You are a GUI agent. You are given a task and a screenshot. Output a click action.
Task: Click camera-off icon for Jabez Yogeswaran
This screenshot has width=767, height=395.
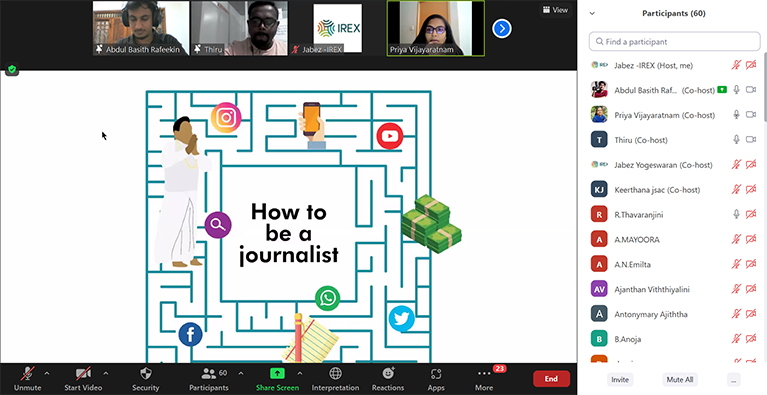[x=751, y=165]
